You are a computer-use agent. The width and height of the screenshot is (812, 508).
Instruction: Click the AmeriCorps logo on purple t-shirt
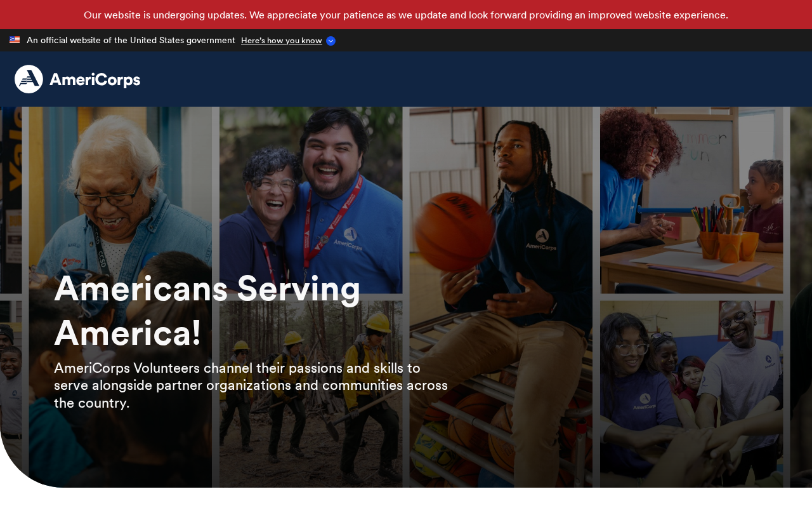pyautogui.click(x=645, y=401)
